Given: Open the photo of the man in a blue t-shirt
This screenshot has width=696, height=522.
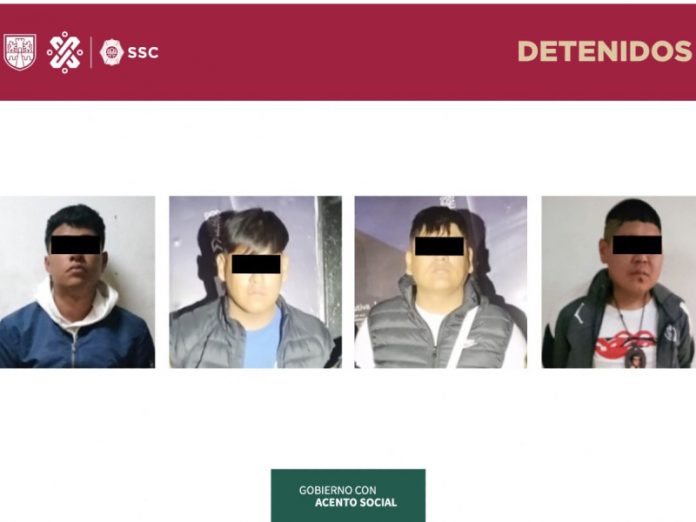Looking at the screenshot, I should point(255,282).
